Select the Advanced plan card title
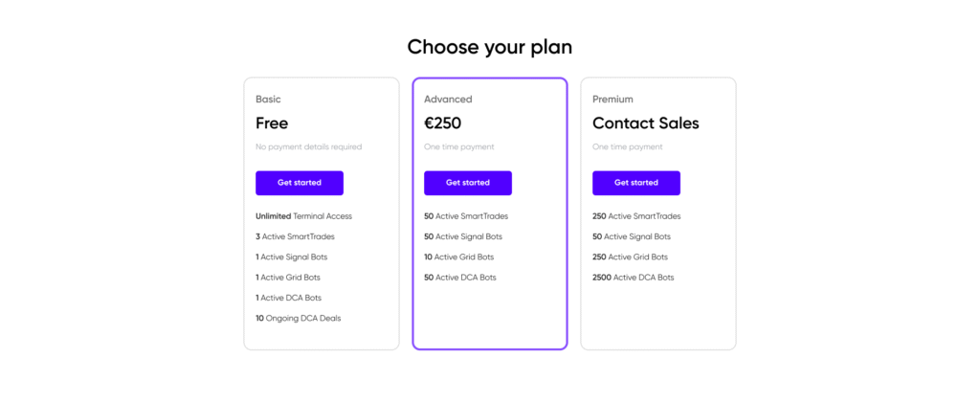This screenshot has width=980, height=402. coord(448,100)
